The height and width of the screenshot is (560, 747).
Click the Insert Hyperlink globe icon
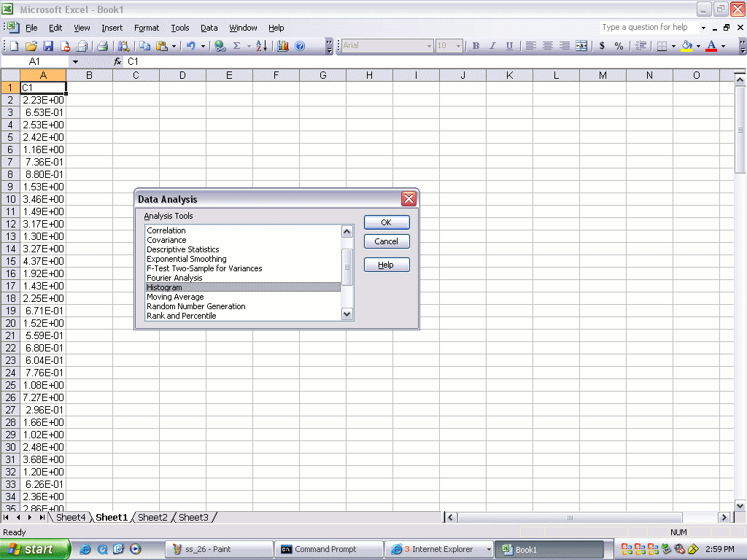pyautogui.click(x=220, y=46)
